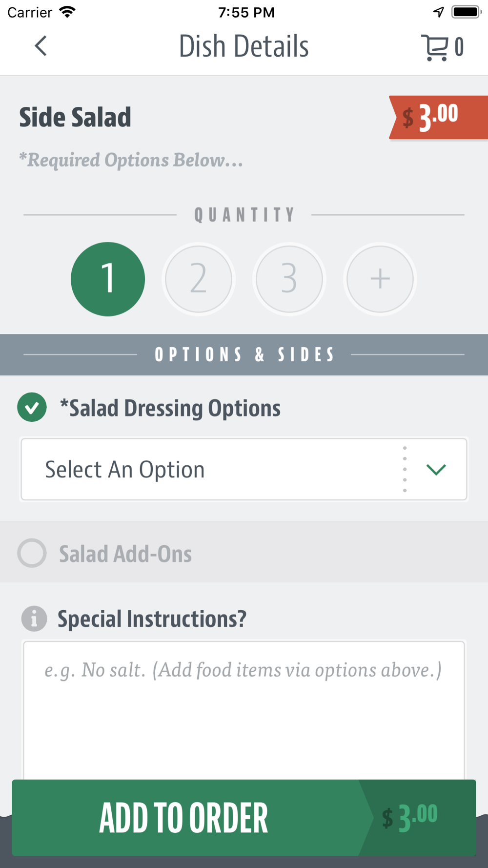Tap the cart item count number
The width and height of the screenshot is (488, 868).
(x=459, y=47)
